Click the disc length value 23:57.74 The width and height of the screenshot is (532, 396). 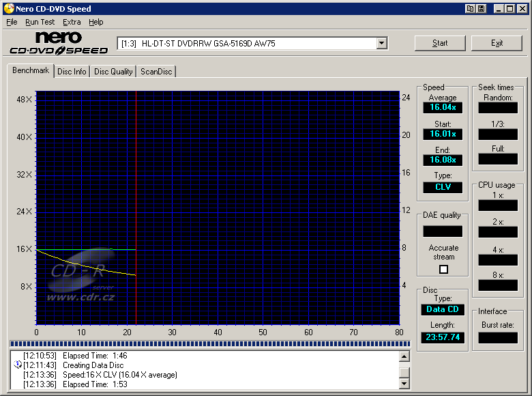click(x=443, y=337)
